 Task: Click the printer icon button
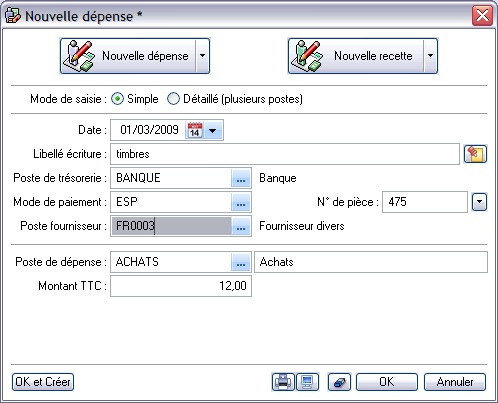coord(283,382)
